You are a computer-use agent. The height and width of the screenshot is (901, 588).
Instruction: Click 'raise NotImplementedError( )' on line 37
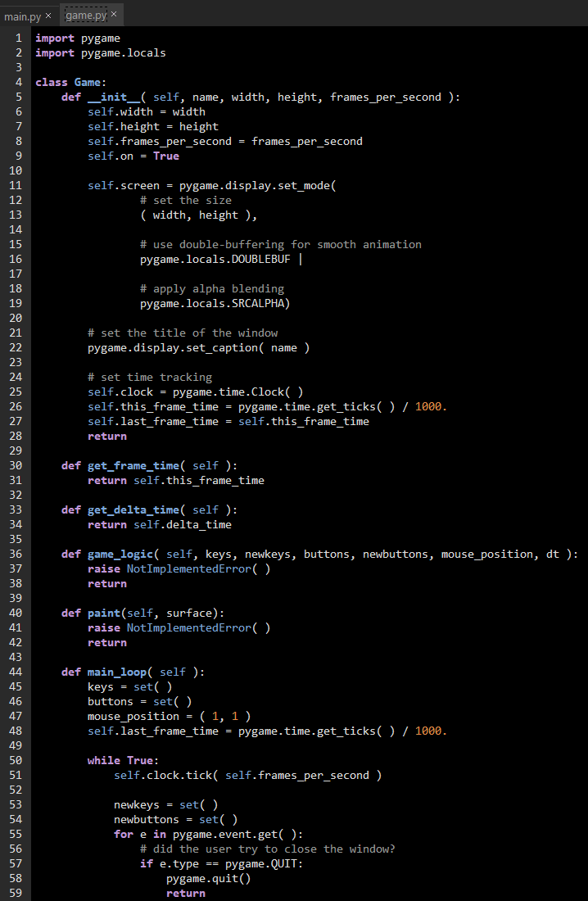click(x=179, y=569)
